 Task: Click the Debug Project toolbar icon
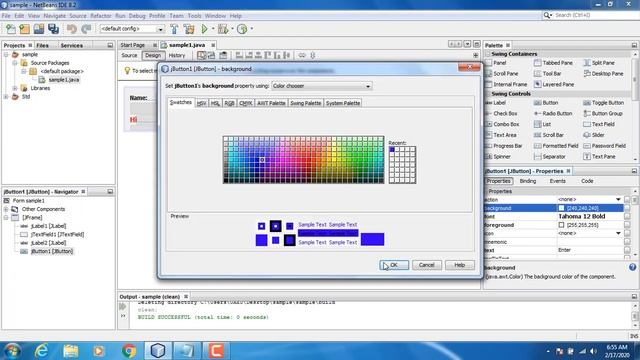coord(223,29)
